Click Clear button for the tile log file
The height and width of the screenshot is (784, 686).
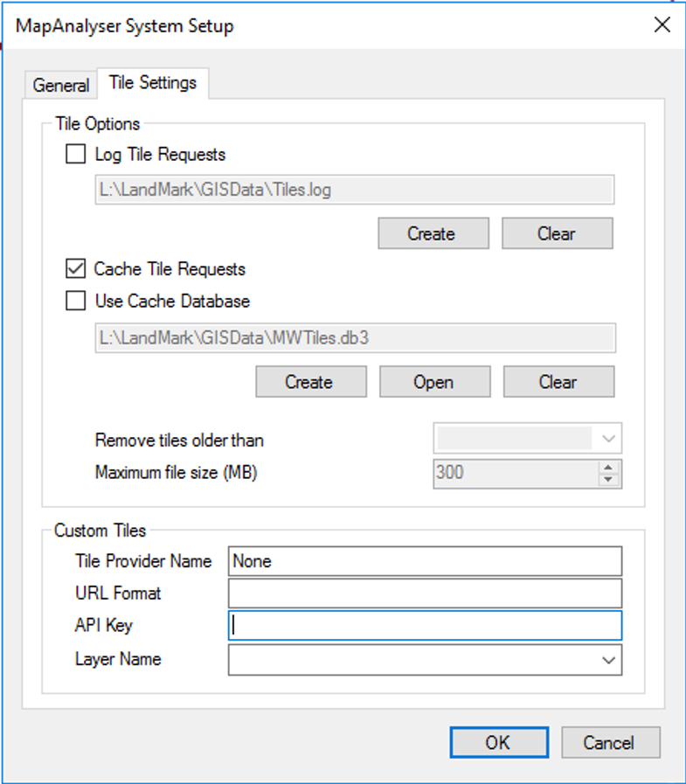[557, 233]
